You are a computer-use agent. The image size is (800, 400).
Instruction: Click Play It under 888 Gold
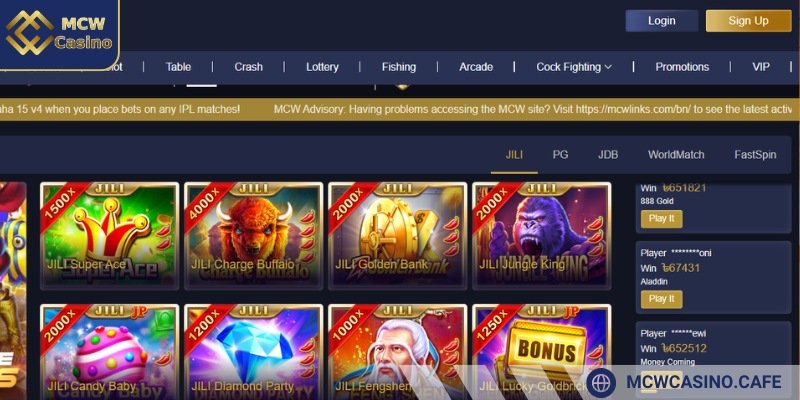661,218
